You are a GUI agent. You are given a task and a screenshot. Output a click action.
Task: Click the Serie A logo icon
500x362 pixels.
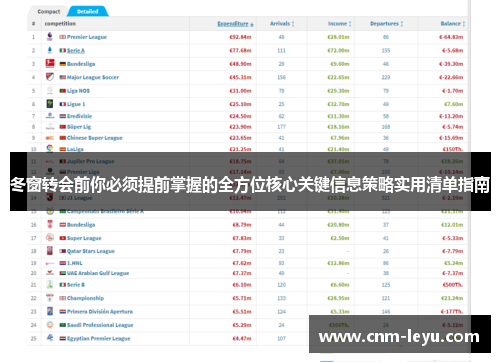(50, 50)
